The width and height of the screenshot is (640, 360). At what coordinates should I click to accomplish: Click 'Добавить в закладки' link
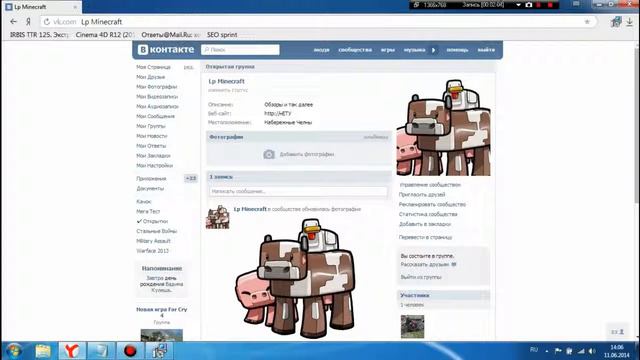pos(425,224)
